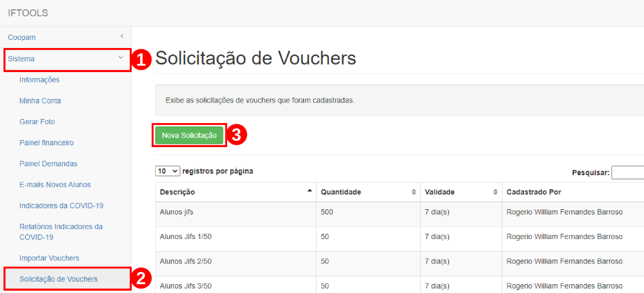Open Importar Vouchers
Screen dimensions: 644x293
point(49,258)
